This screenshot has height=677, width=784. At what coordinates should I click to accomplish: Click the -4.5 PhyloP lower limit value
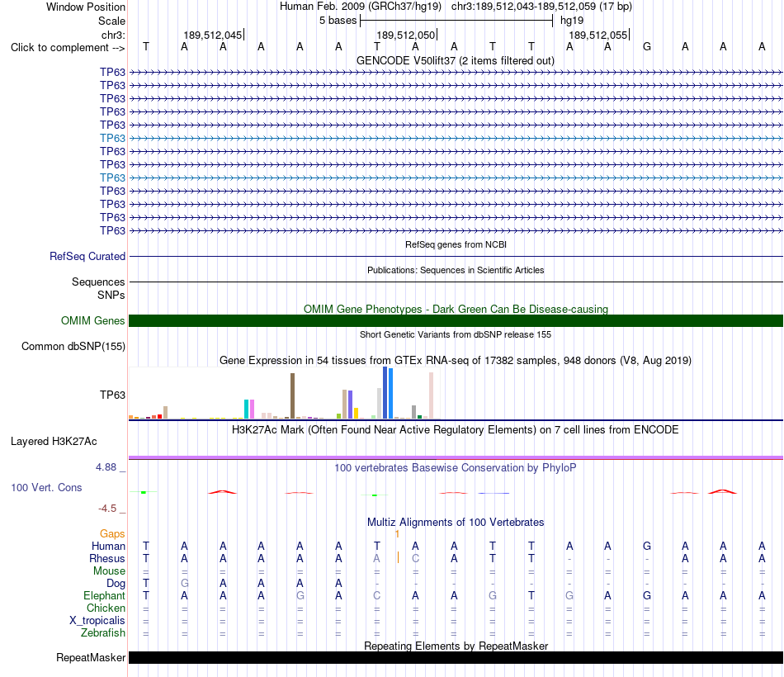(107, 509)
